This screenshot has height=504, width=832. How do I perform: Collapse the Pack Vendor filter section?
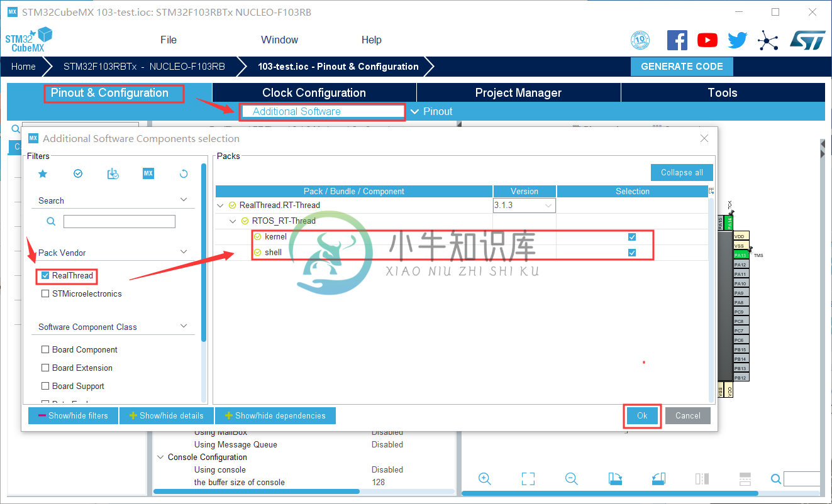pyautogui.click(x=184, y=252)
